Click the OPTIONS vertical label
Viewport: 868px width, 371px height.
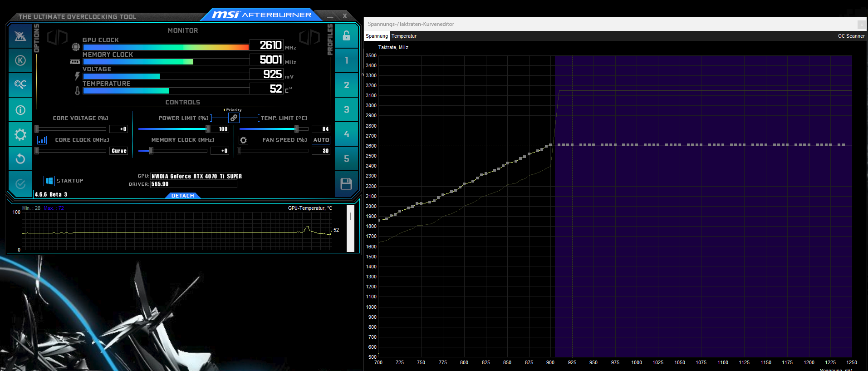[37, 38]
